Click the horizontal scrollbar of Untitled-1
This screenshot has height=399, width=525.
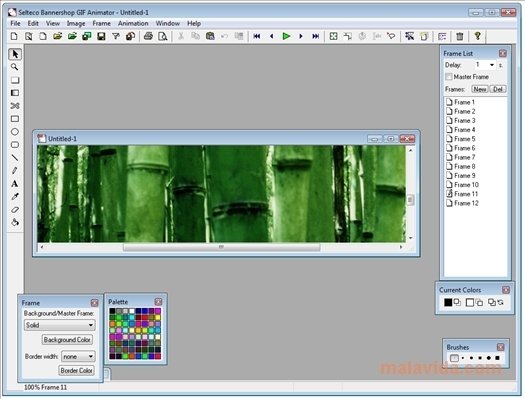[x=221, y=247]
